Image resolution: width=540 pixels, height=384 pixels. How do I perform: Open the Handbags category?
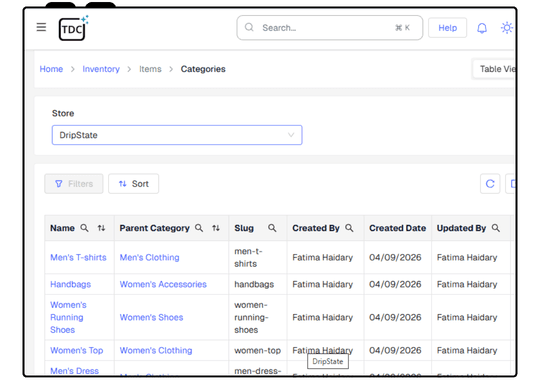[x=71, y=284]
